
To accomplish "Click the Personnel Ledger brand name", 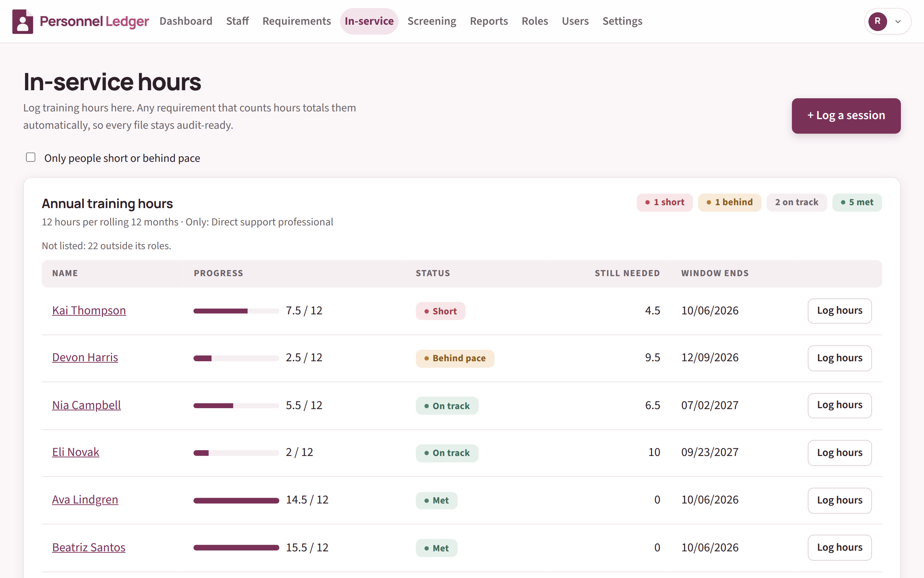I will (x=94, y=22).
